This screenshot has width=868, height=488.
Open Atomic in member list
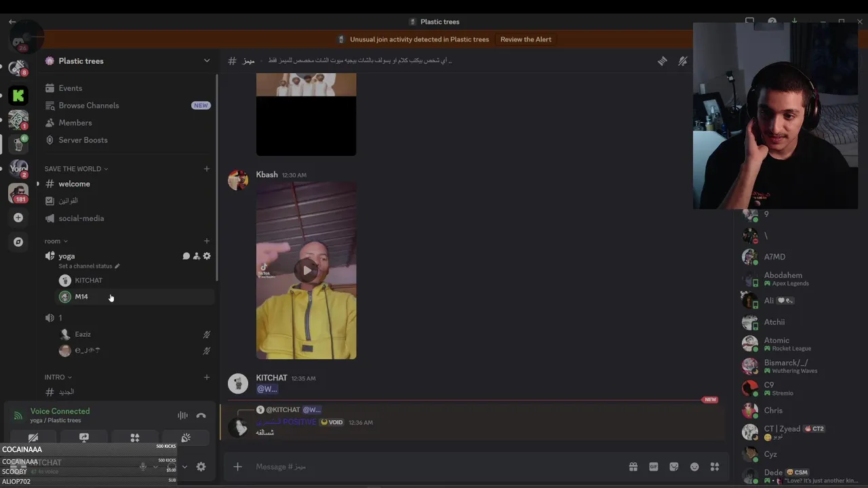point(800,344)
